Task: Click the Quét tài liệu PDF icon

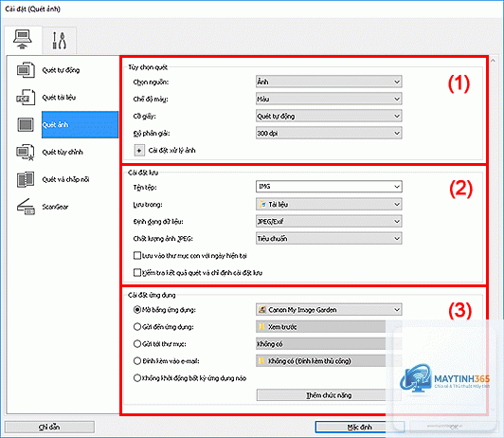Action: (x=26, y=97)
